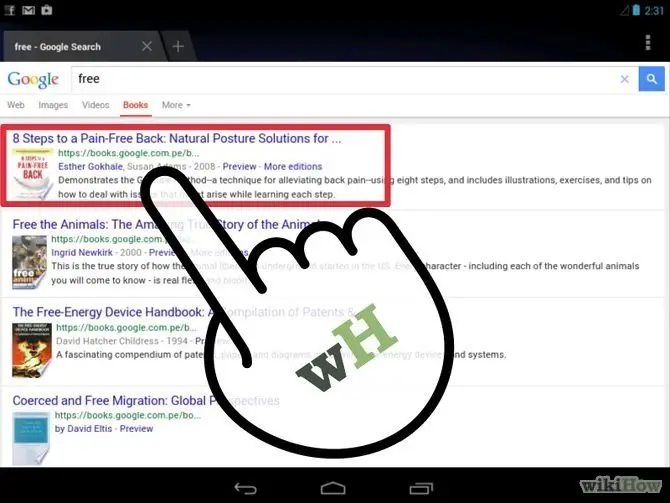This screenshot has height=503, width=670.
Task: Open Preview link for Pain-Free Back book
Action: pyautogui.click(x=239, y=167)
